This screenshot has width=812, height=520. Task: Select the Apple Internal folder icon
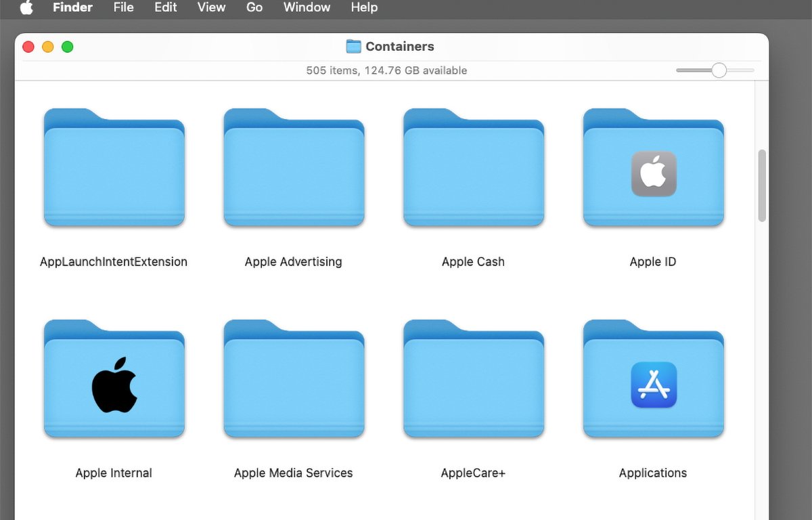[114, 381]
